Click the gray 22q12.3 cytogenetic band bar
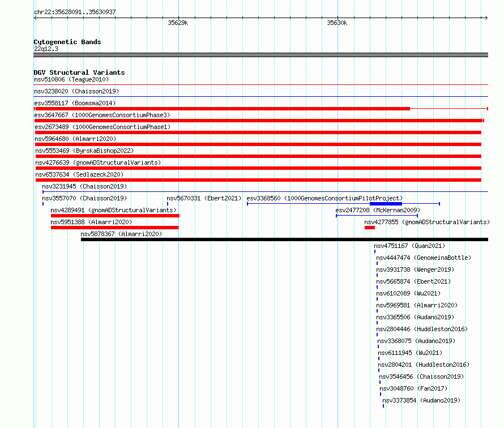This screenshot has width=504, height=428. (260, 55)
